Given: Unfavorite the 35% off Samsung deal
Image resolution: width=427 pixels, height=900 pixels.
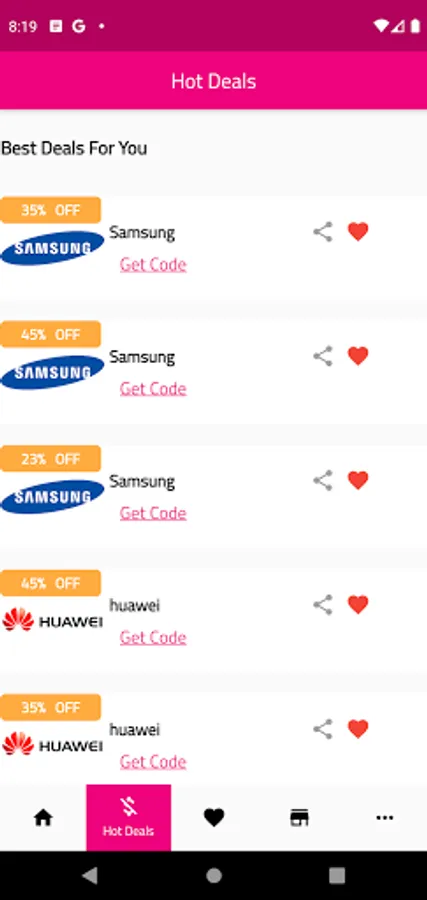Looking at the screenshot, I should click(358, 232).
